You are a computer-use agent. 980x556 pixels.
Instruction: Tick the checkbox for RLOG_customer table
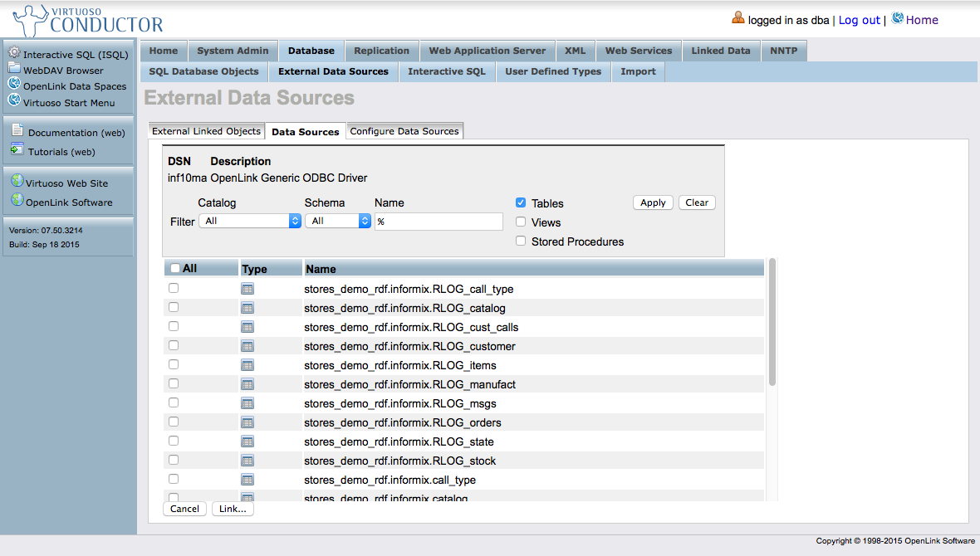(174, 345)
